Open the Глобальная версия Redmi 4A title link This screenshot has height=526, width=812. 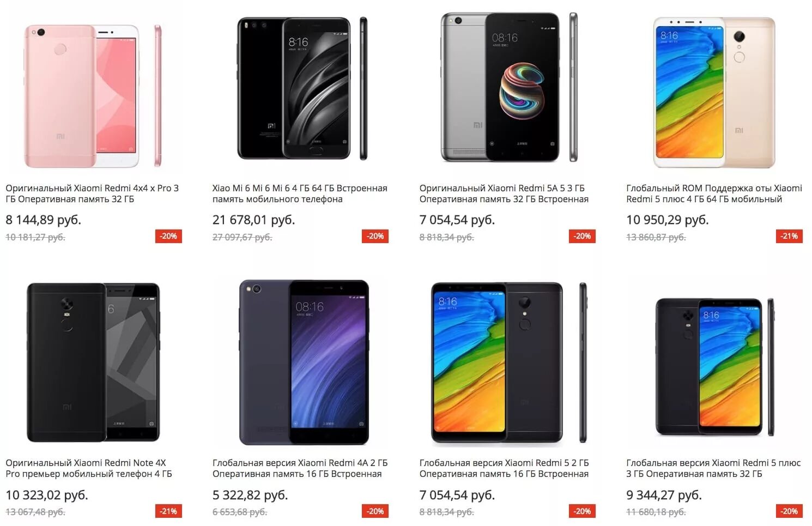tap(300, 468)
